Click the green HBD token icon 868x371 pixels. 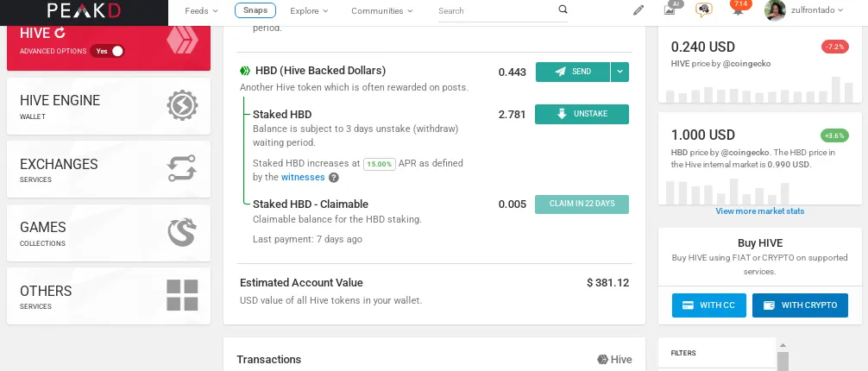coord(245,71)
